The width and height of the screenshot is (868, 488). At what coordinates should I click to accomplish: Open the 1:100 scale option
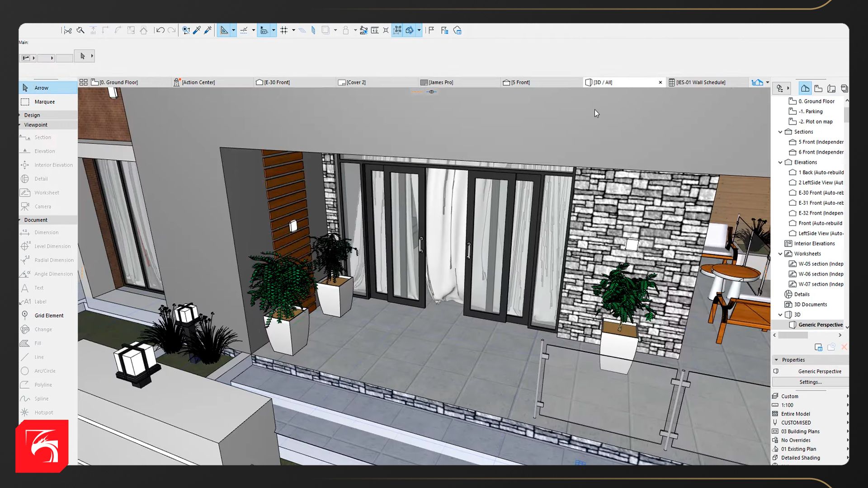[x=810, y=405]
